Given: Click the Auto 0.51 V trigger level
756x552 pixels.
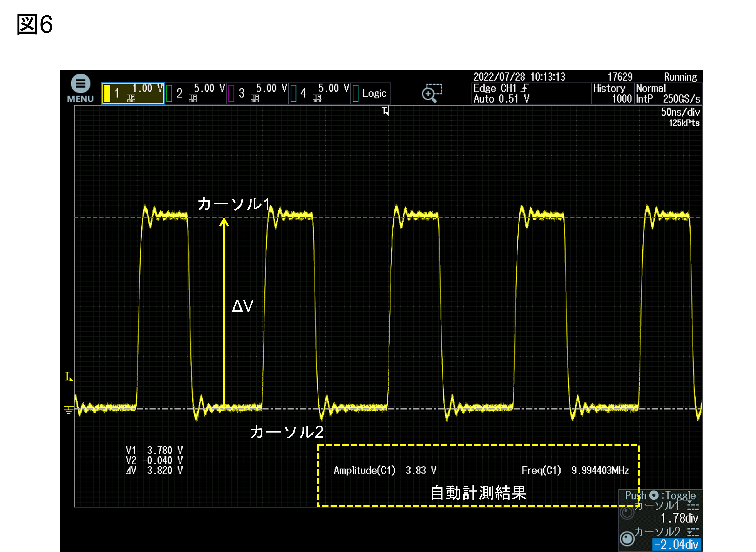Looking at the screenshot, I should [501, 99].
